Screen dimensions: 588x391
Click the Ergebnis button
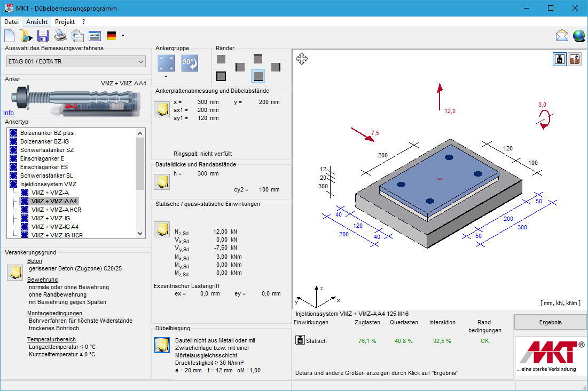click(x=550, y=322)
